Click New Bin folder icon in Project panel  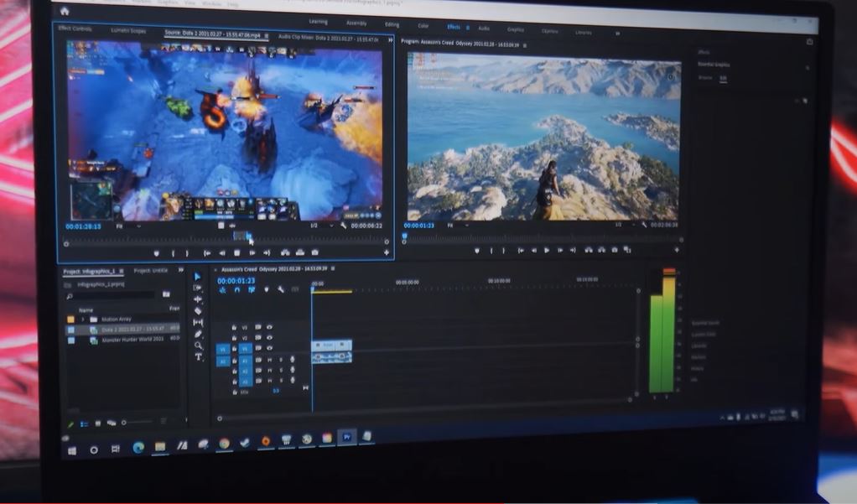(x=166, y=294)
